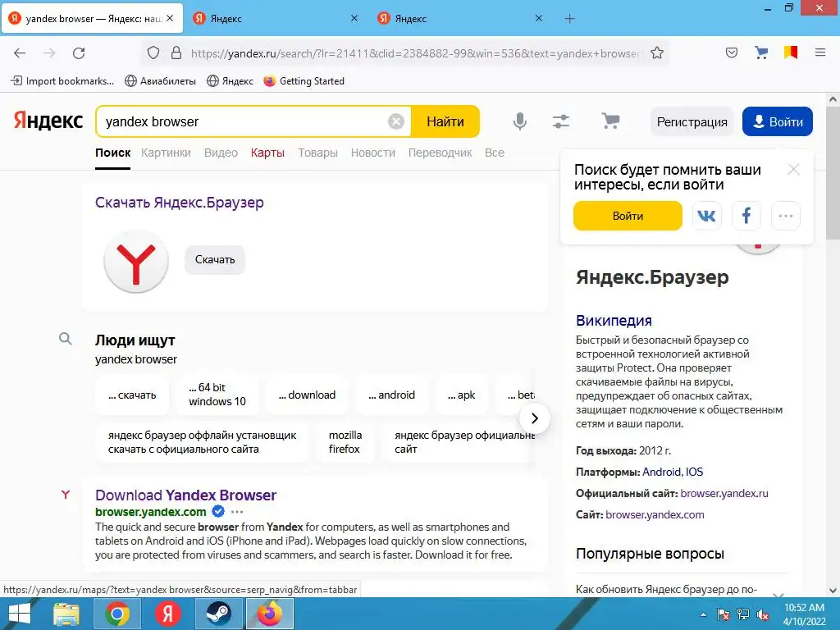This screenshot has width=840, height=630.
Task: Open Windows Start menu
Action: coord(20,614)
